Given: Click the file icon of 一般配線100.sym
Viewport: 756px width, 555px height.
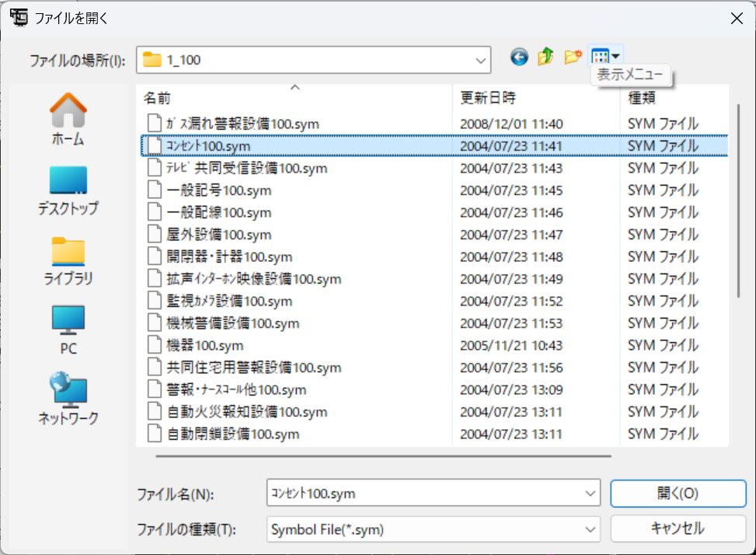Looking at the screenshot, I should pyautogui.click(x=155, y=211).
